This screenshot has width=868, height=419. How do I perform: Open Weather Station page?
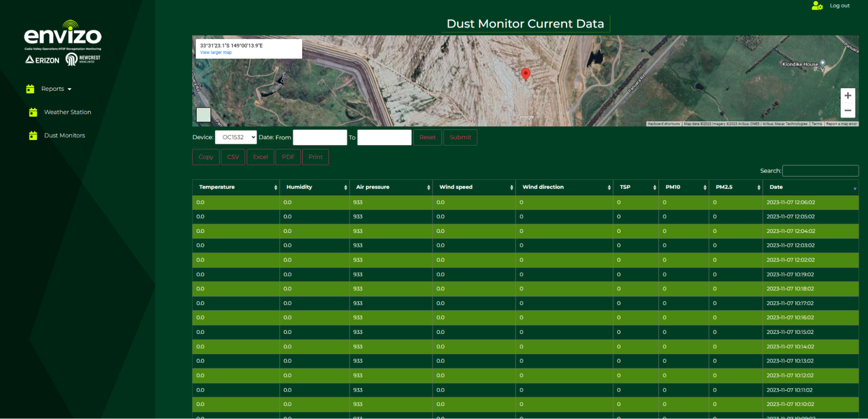point(68,112)
